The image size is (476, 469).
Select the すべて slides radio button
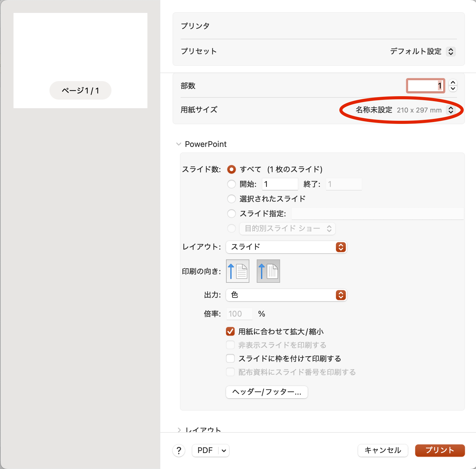coord(232,169)
